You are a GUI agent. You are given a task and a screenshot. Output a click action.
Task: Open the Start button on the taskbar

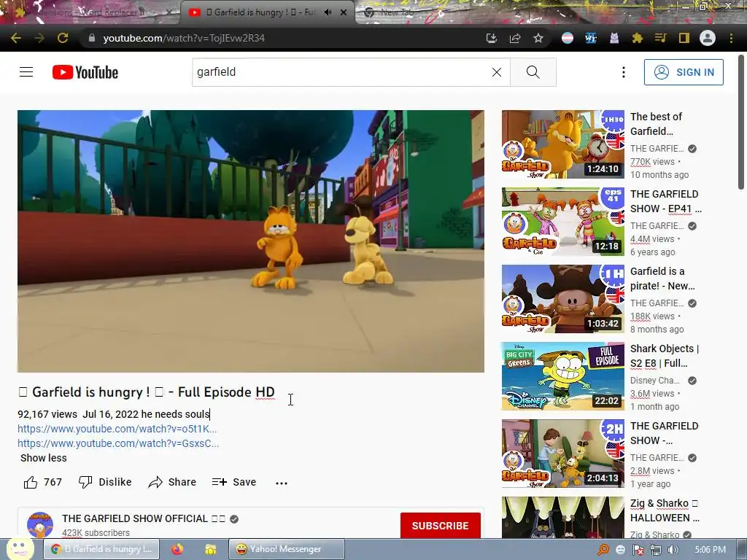tap(20, 548)
